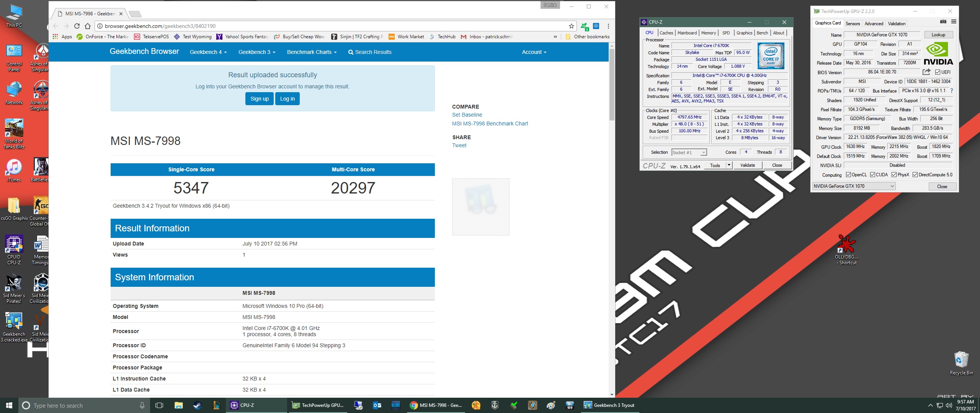Toggle the UEFI checkbox in GPU-Z
The width and height of the screenshot is (980, 413).
938,72
